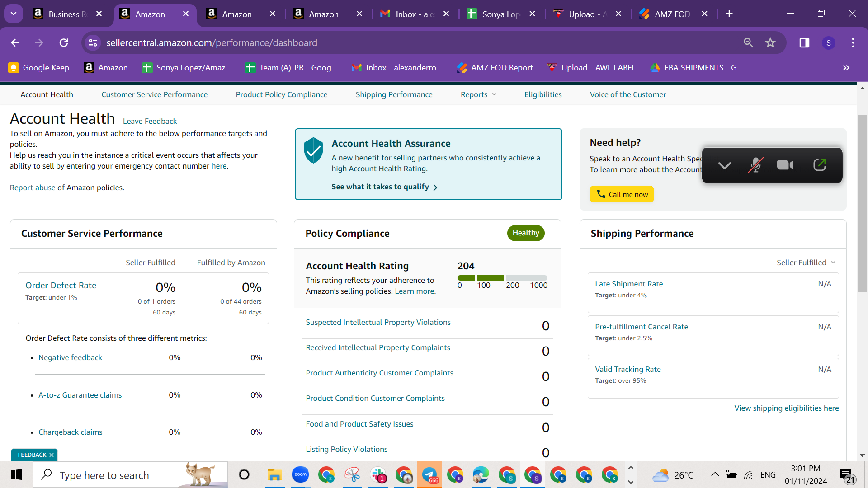Reload the Seller Central page
This screenshot has width=868, height=488.
click(64, 42)
